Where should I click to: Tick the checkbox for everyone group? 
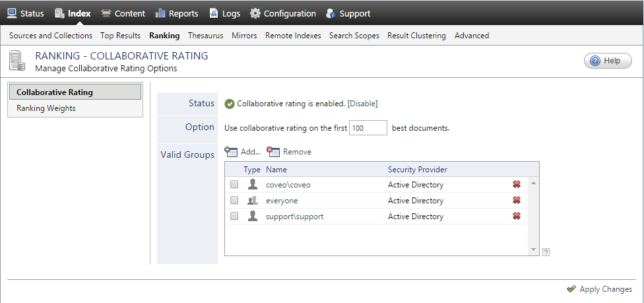tap(234, 201)
